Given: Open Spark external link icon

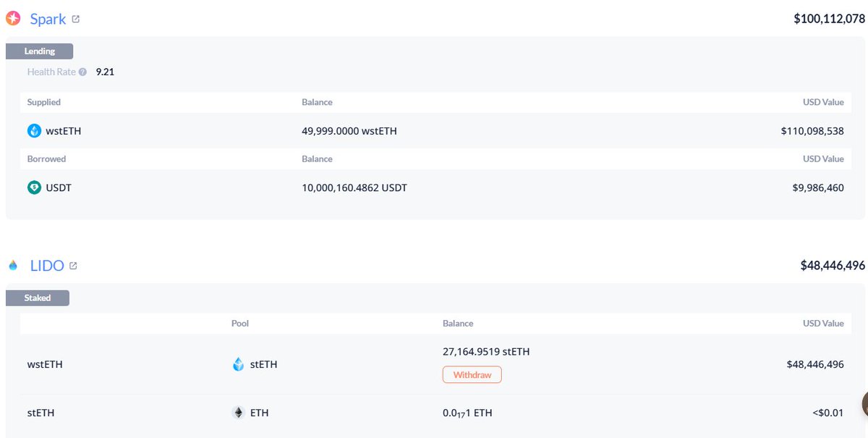Looking at the screenshot, I should point(76,20).
